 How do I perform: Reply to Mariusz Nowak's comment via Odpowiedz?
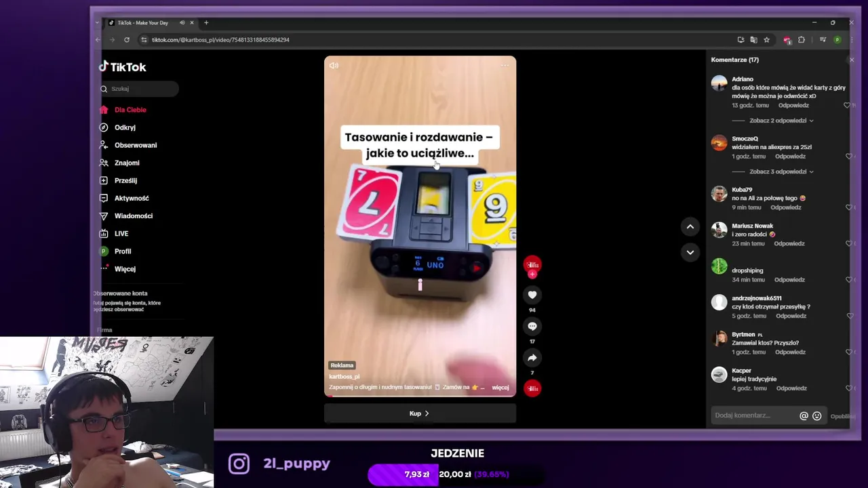pyautogui.click(x=789, y=244)
